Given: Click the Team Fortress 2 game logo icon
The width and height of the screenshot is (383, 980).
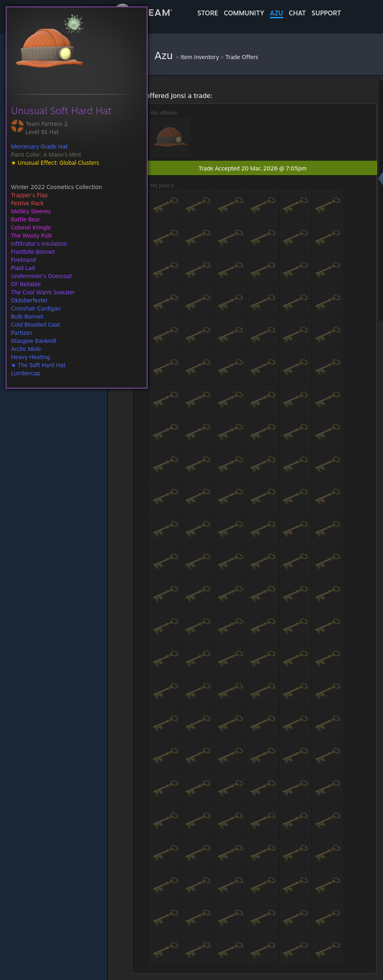Looking at the screenshot, I should (x=17, y=126).
